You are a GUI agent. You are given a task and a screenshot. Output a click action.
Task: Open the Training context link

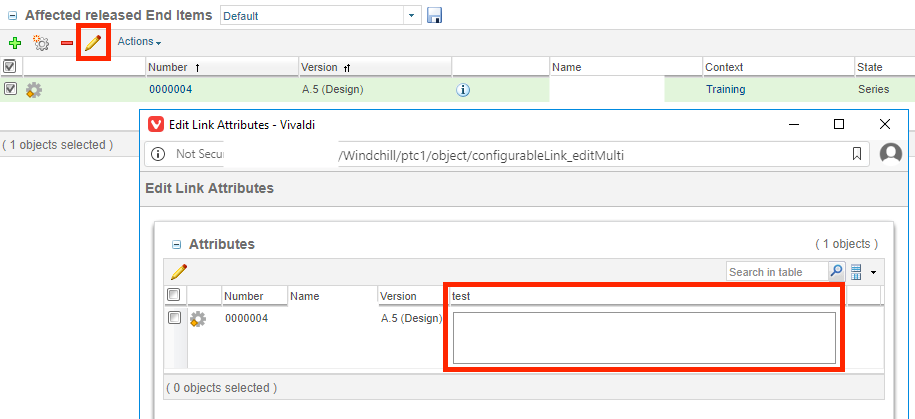[x=725, y=89]
